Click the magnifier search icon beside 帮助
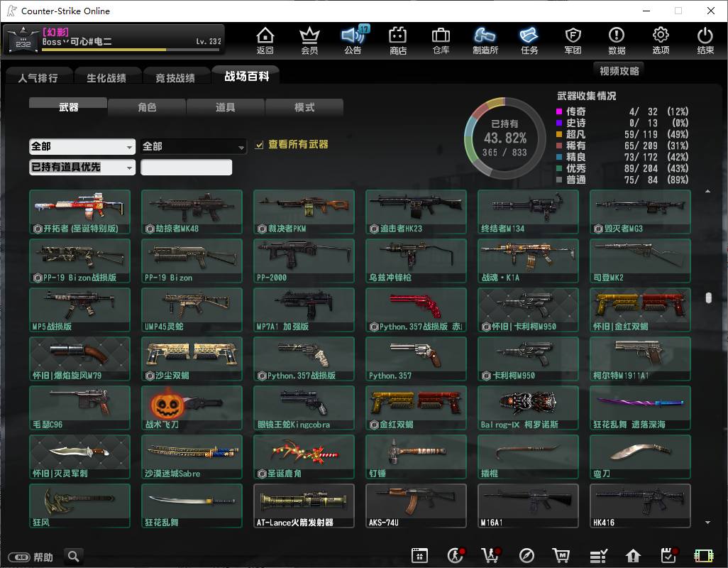Viewport: 728px width, 568px height. (73, 556)
